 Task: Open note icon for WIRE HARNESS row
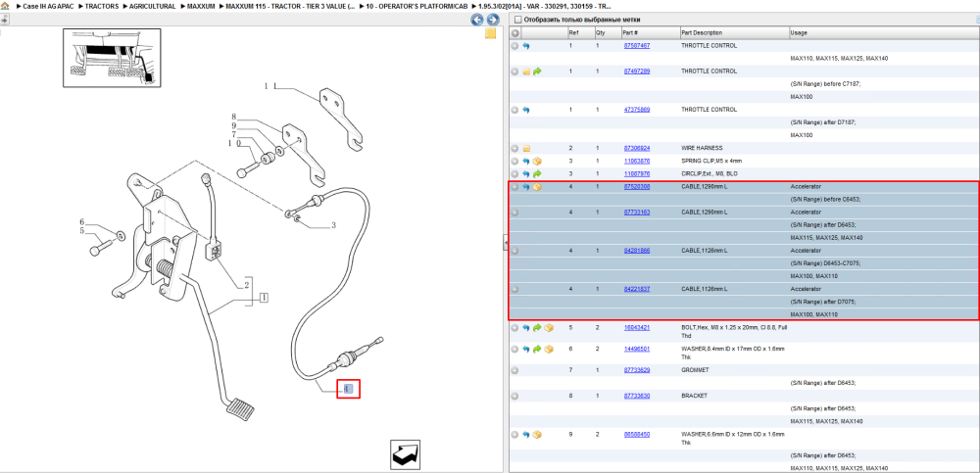coord(526,149)
